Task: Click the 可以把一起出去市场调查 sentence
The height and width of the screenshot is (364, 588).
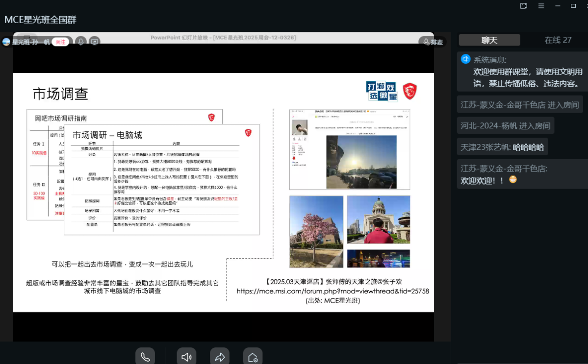Action: (x=122, y=264)
